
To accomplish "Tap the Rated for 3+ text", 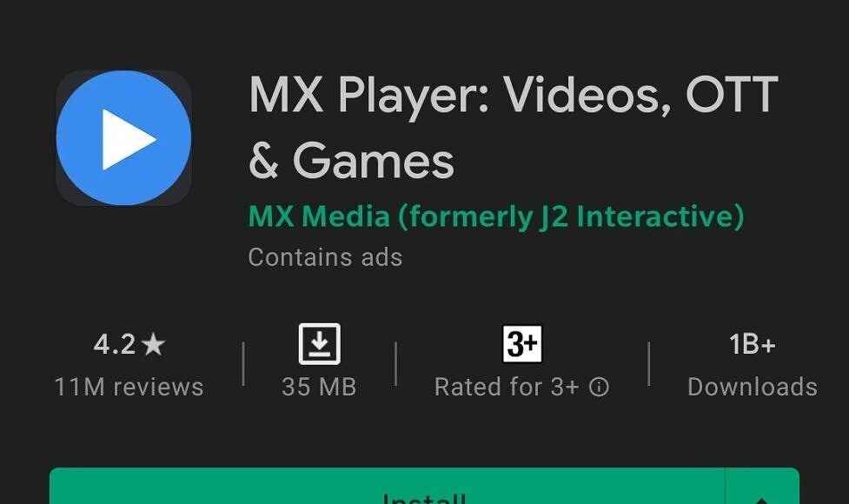I will click(507, 387).
